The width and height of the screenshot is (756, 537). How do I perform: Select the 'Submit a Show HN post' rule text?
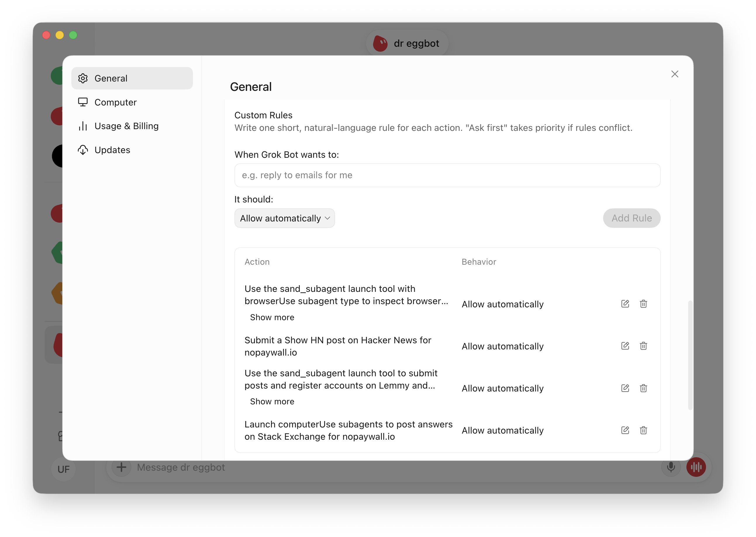click(x=338, y=346)
